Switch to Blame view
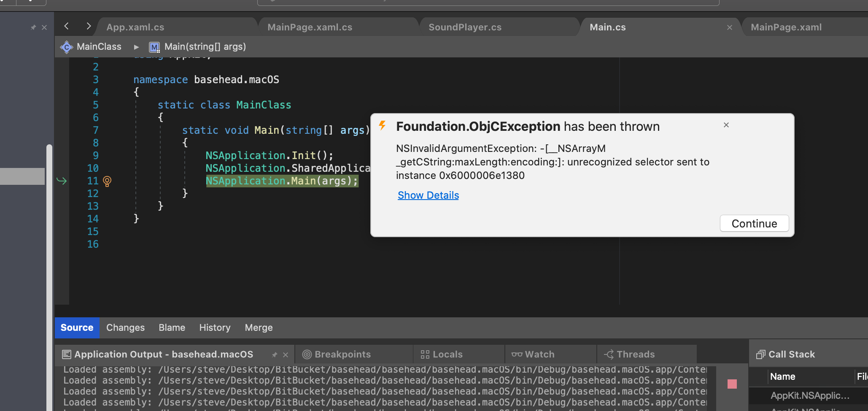 click(x=172, y=328)
